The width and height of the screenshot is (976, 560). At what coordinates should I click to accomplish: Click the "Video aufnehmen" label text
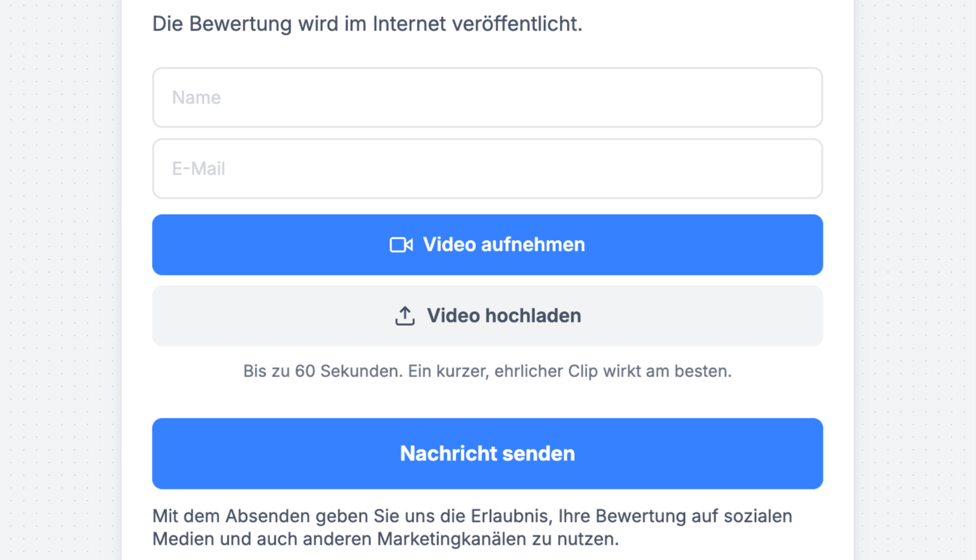[x=504, y=244]
